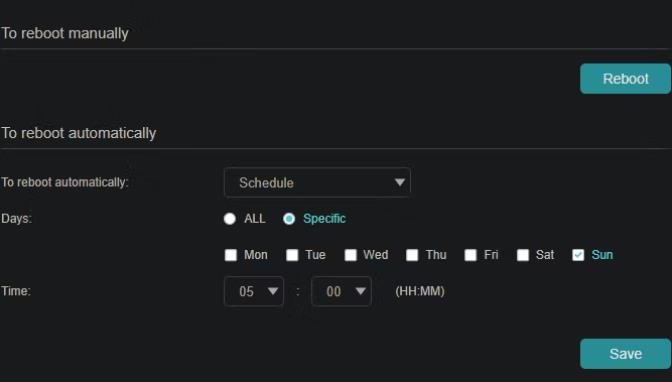Save the reboot schedule settings
This screenshot has width=672, height=382.
coord(625,354)
